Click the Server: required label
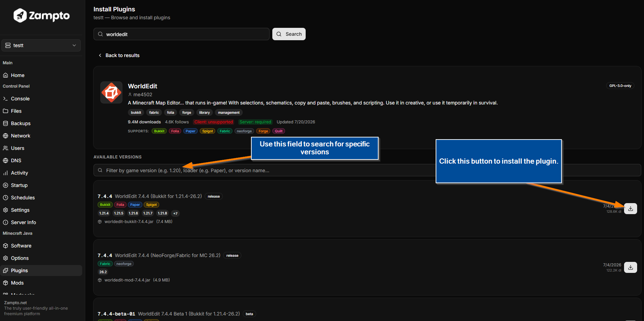This screenshot has height=321, width=644. point(255,122)
